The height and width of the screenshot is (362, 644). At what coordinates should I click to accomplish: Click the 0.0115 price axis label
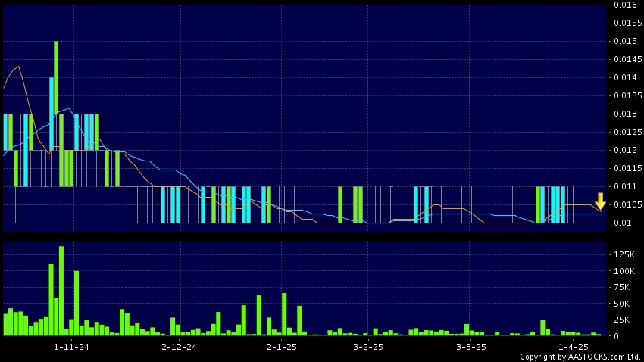tap(628, 168)
